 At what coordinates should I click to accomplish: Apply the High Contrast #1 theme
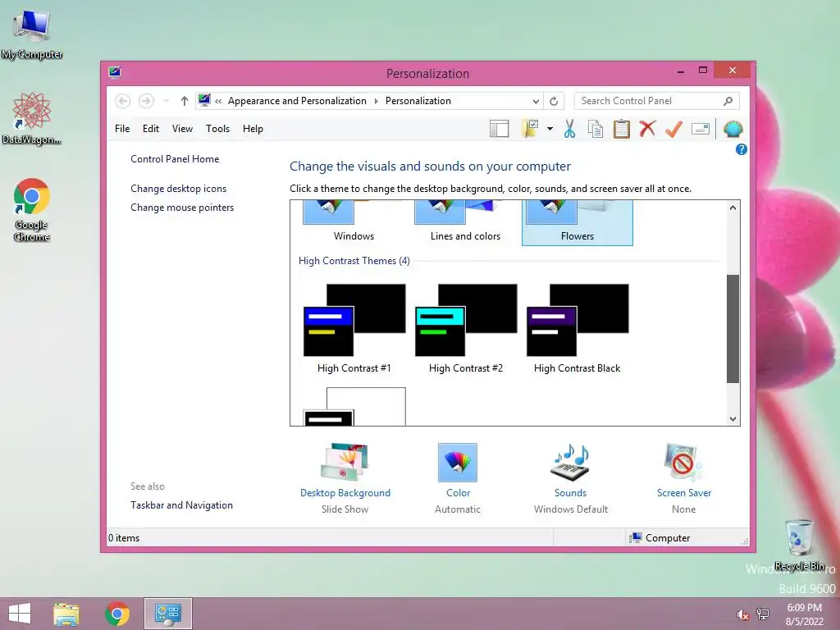354,329
